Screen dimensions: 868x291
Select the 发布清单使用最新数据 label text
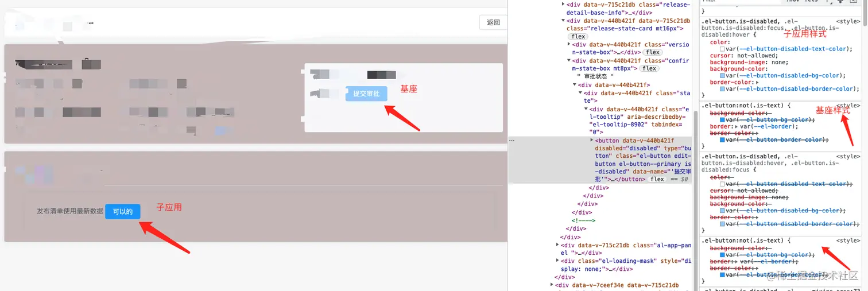point(70,211)
